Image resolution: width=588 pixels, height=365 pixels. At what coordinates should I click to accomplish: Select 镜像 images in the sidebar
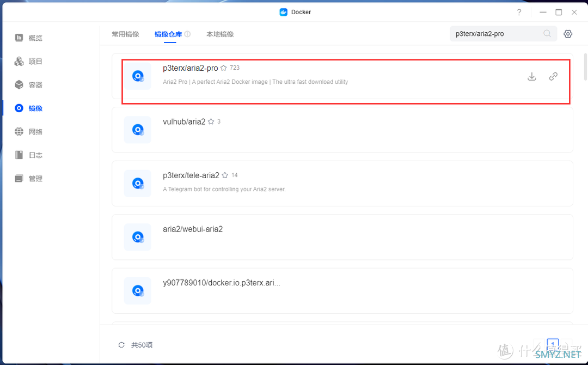click(x=28, y=108)
